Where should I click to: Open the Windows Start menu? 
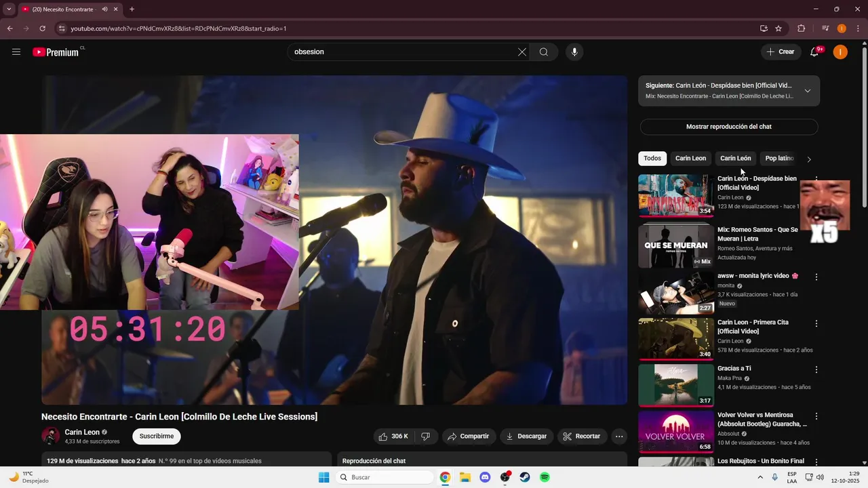point(324,477)
